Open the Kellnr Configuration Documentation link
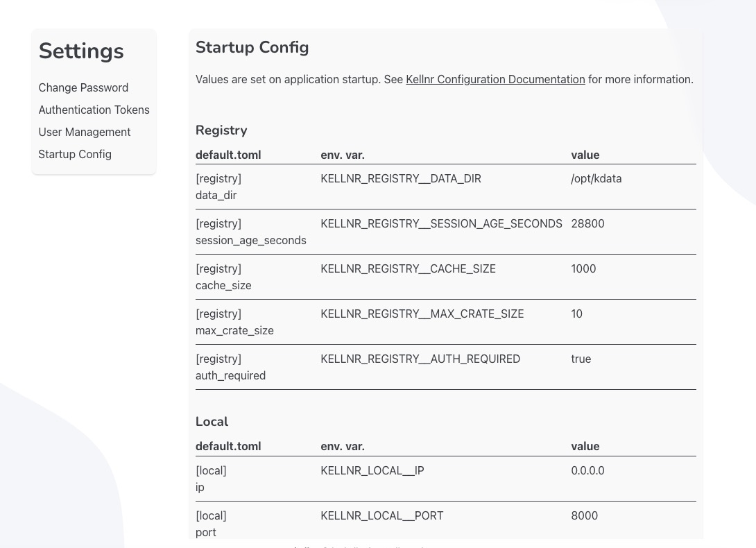 click(x=495, y=79)
